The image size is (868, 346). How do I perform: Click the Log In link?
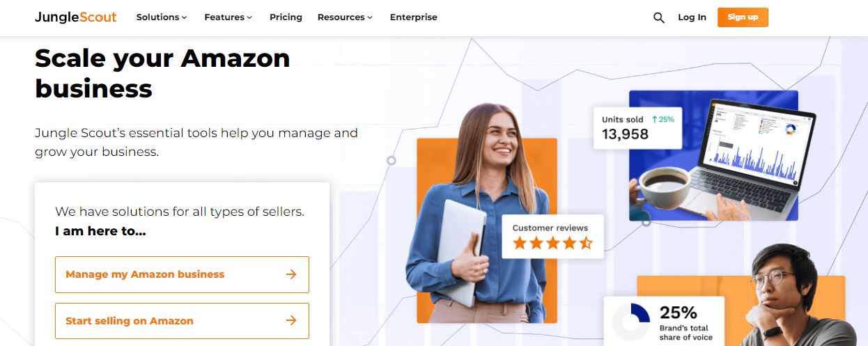click(692, 17)
